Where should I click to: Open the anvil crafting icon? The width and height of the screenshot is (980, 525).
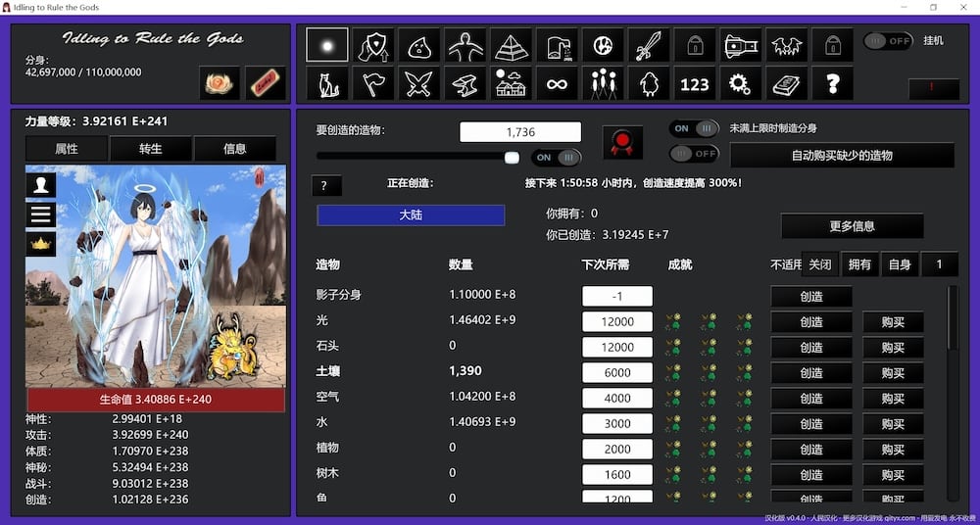click(x=465, y=83)
